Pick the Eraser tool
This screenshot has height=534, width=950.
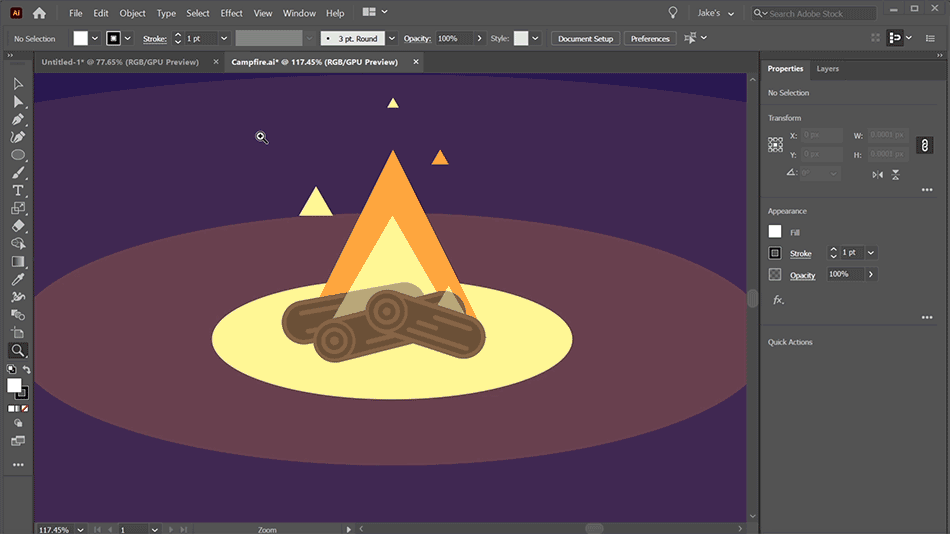click(18, 226)
